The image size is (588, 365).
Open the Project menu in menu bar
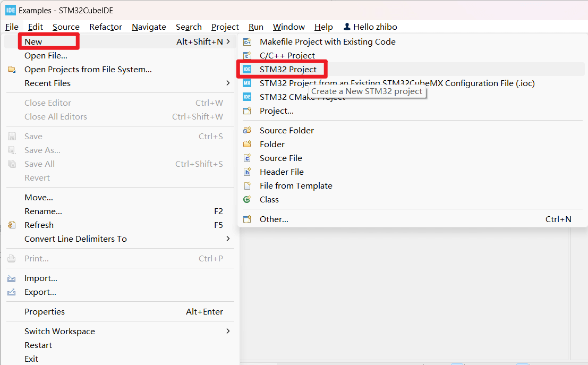(x=225, y=27)
